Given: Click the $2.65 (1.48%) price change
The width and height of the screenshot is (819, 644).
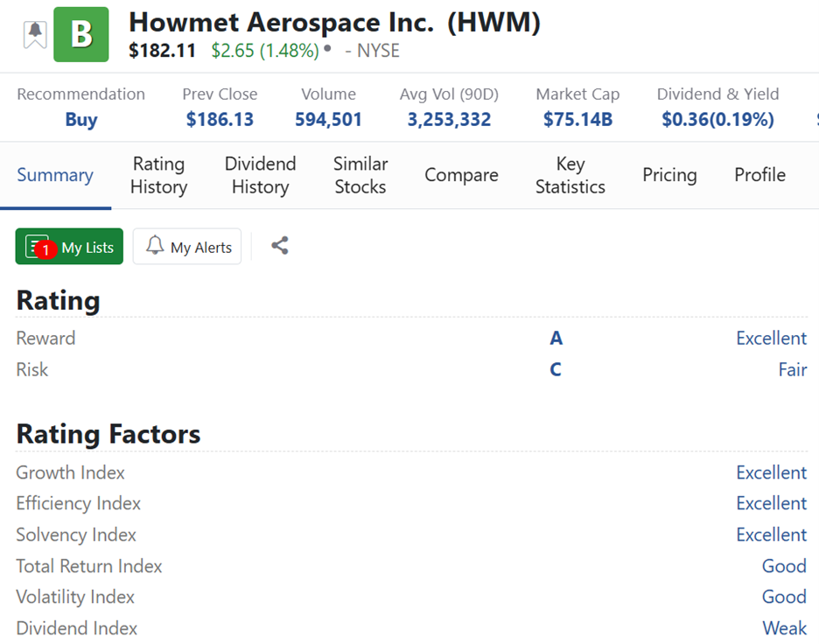Looking at the screenshot, I should click(x=265, y=51).
